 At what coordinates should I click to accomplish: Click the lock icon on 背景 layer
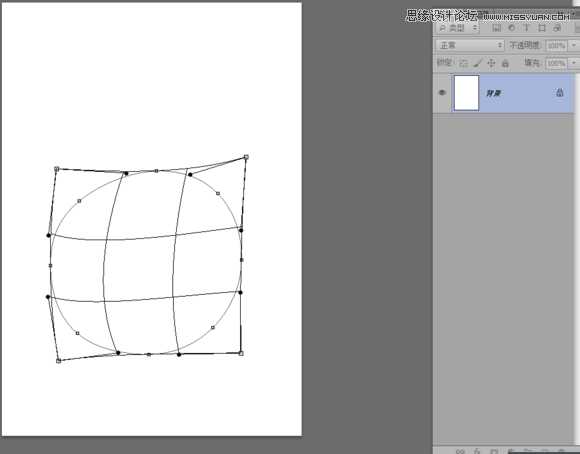tap(560, 93)
